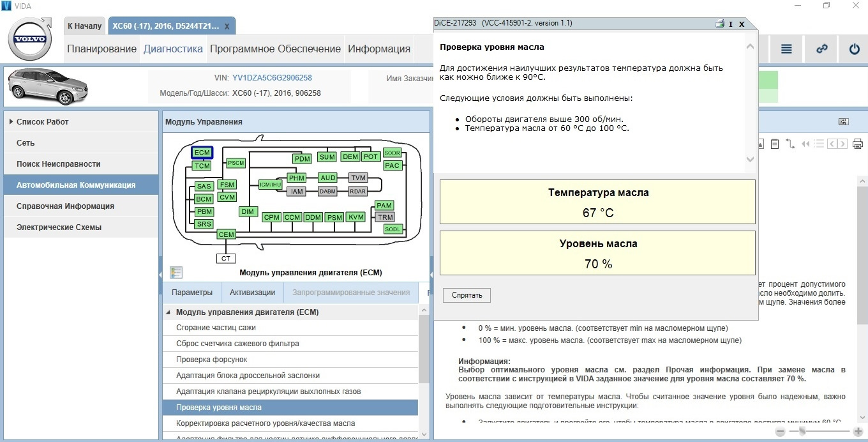
Task: Select the DIM module in the diagram
Action: (248, 211)
